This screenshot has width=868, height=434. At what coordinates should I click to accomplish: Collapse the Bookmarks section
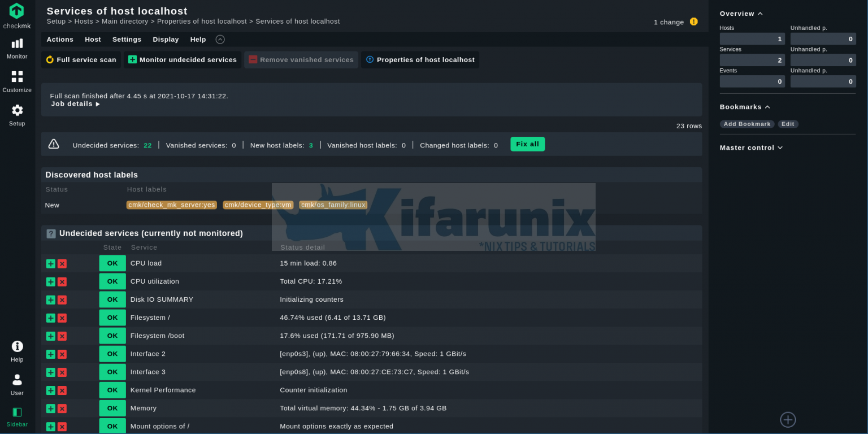coord(766,106)
